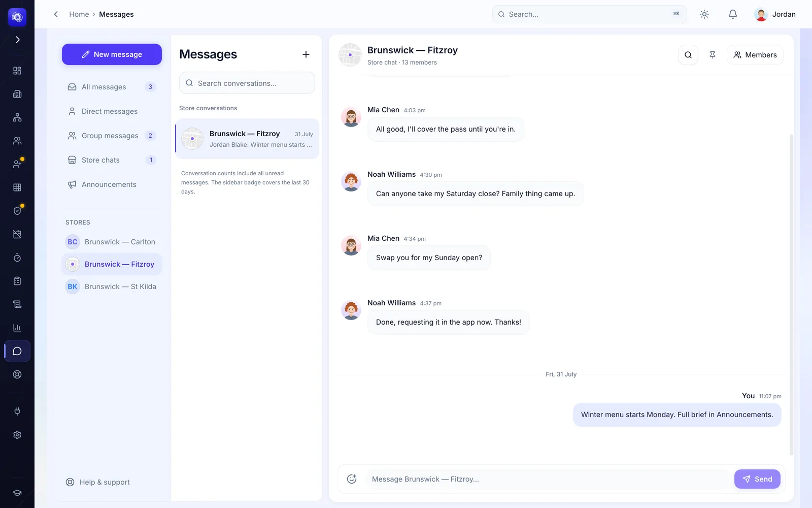The width and height of the screenshot is (812, 508).
Task: Open the Brunswick — Fitzroy conversation card
Action: coord(247,139)
